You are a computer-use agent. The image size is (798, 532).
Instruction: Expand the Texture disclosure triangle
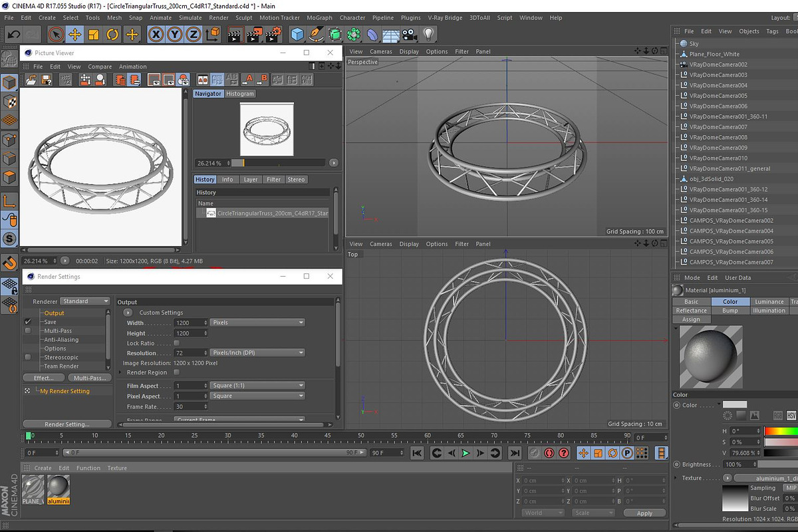(676, 477)
